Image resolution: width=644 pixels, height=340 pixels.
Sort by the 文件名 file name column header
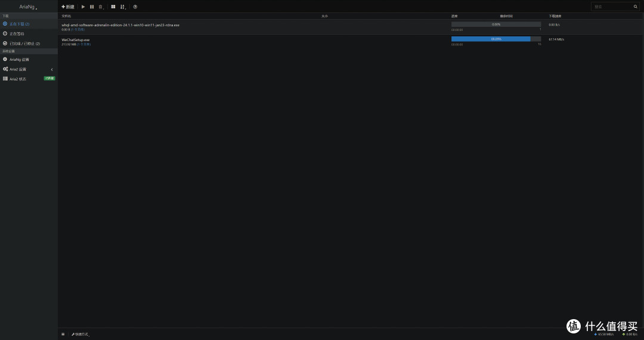click(67, 16)
